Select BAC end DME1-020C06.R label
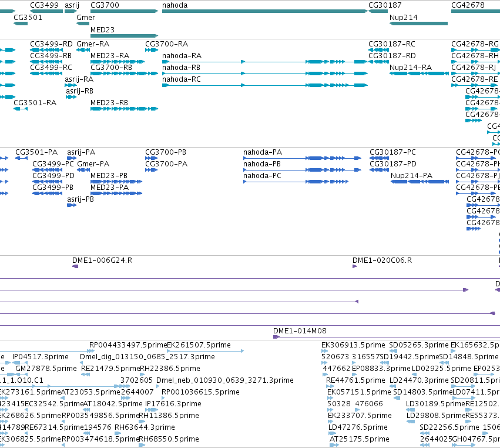This screenshot has height=448, width=500. pos(382,260)
